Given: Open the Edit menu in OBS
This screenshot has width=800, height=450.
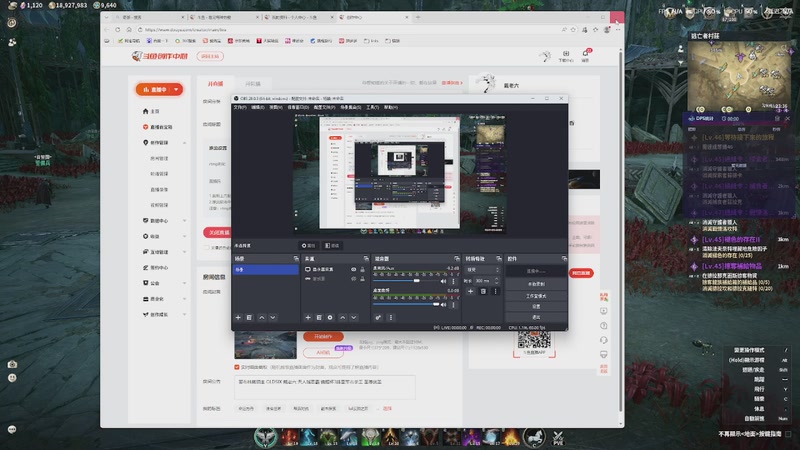Looking at the screenshot, I should coord(258,107).
